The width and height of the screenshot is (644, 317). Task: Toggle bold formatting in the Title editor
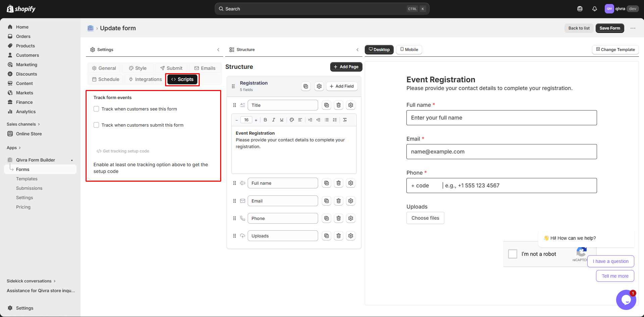(x=265, y=120)
